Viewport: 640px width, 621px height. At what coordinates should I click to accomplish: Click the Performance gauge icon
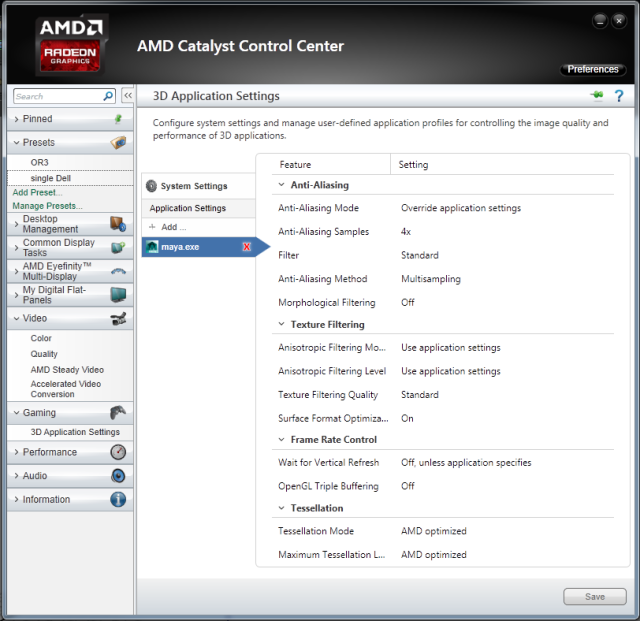(x=118, y=452)
